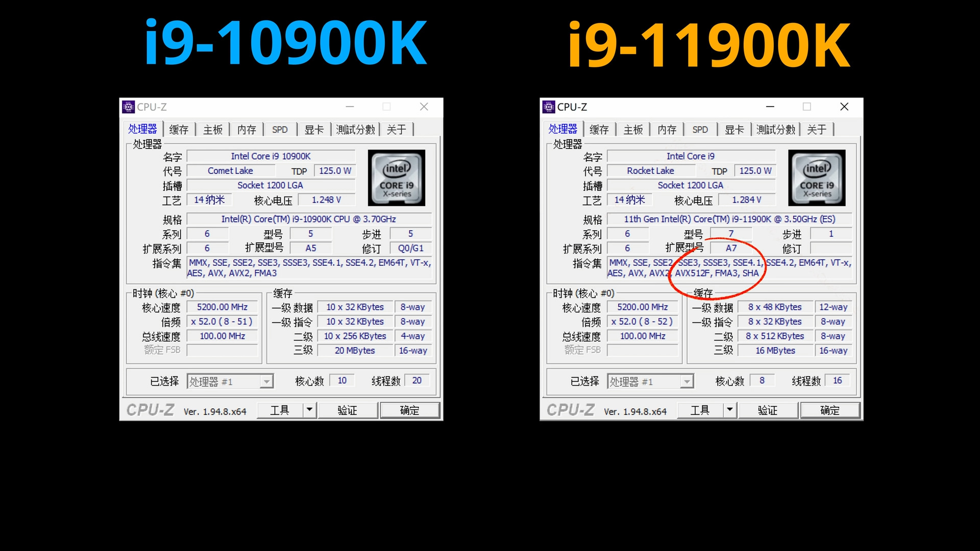This screenshot has height=551, width=980.
Task: Click the 100.00 MHz bus speed in right window
Action: (x=642, y=336)
